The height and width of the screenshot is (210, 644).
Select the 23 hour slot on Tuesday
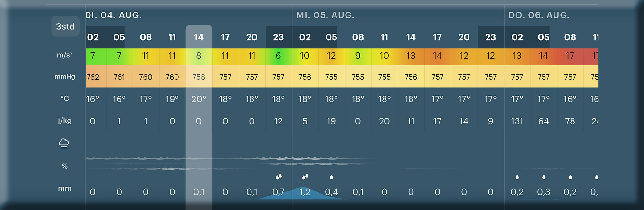tap(279, 37)
